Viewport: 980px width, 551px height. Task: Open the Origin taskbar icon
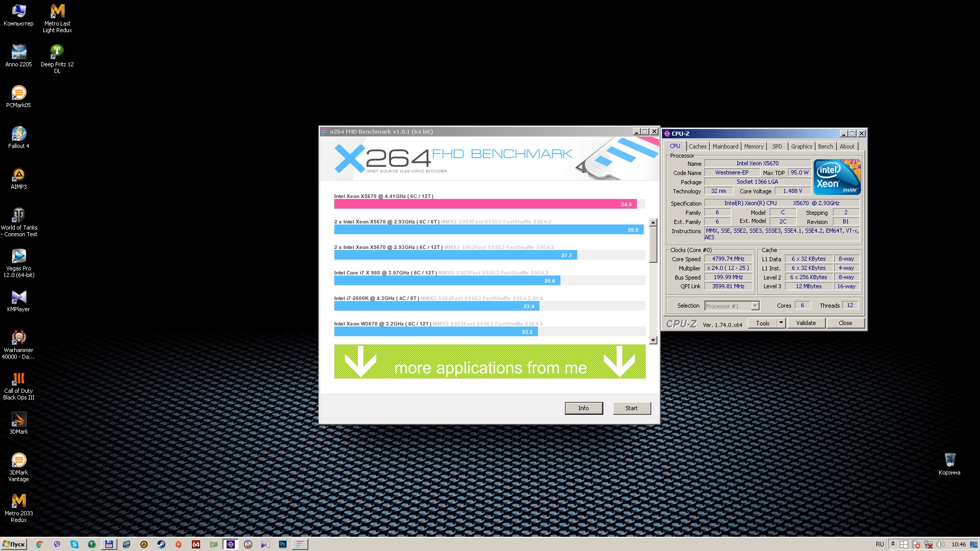tap(178, 544)
